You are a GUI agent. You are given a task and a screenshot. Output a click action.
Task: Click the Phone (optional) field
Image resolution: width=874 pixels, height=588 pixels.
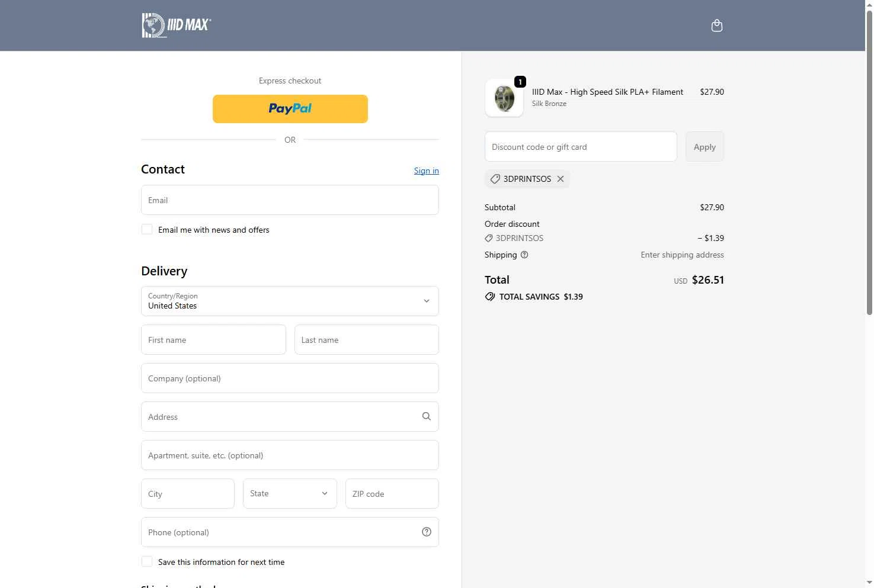coord(290,532)
